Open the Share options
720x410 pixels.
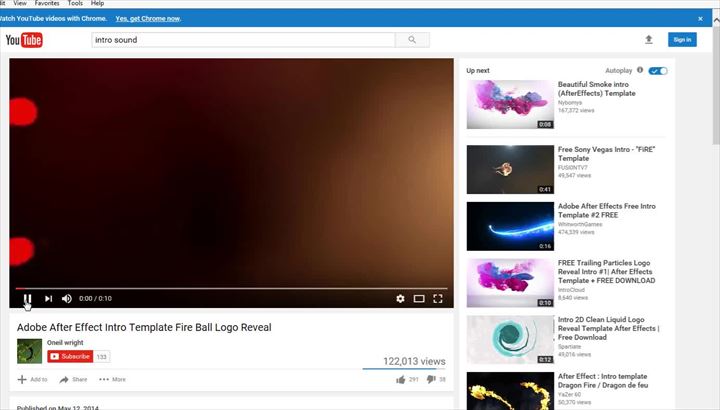pos(73,379)
